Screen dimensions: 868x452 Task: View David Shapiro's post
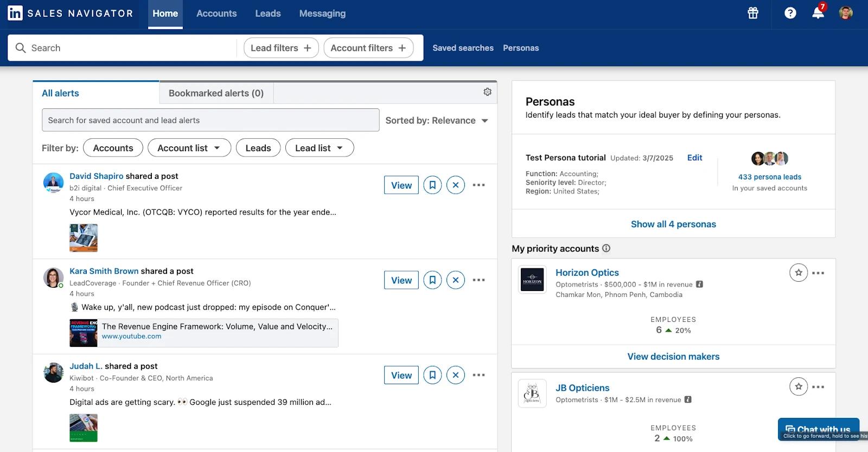(401, 185)
